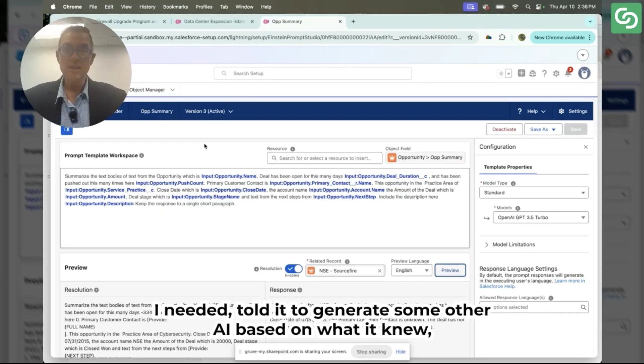Open the Setup gear icon in Salesforce header
This screenshot has width=644, height=364.
(556, 74)
